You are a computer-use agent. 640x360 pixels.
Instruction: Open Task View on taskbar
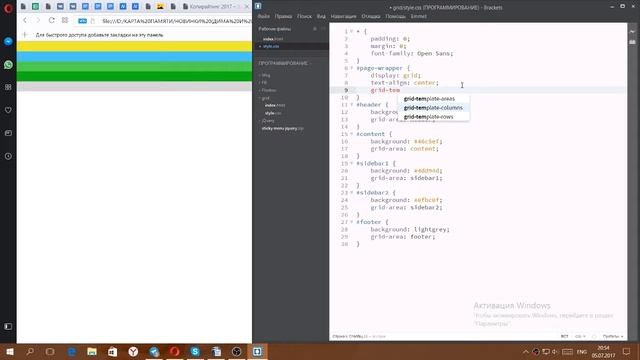(x=50, y=351)
